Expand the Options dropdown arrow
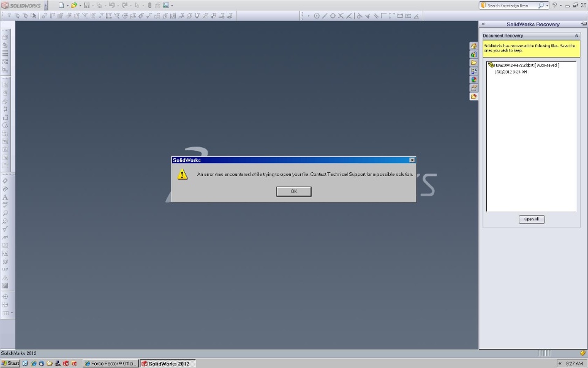The width and height of the screenshot is (588, 368). click(x=172, y=6)
